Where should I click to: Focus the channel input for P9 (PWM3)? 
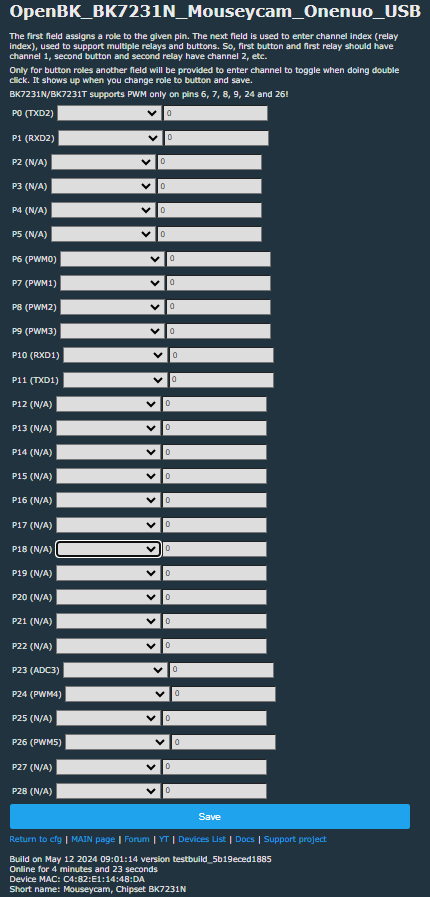coord(219,331)
